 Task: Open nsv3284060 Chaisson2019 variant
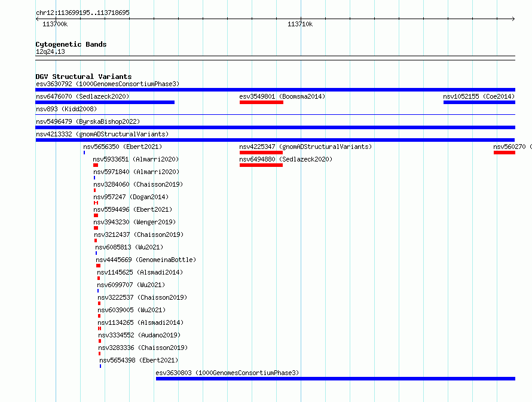pos(138,184)
